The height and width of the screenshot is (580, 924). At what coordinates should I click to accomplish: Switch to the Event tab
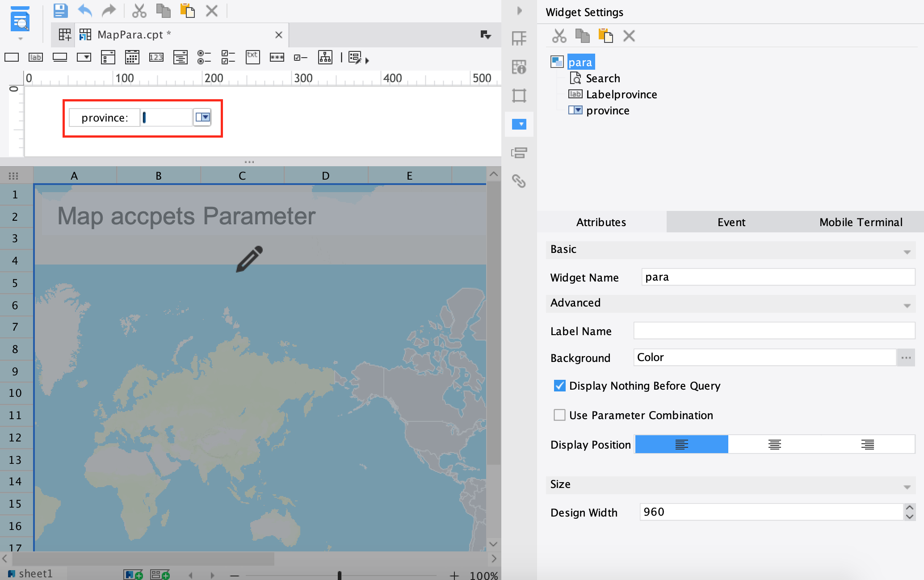click(731, 222)
